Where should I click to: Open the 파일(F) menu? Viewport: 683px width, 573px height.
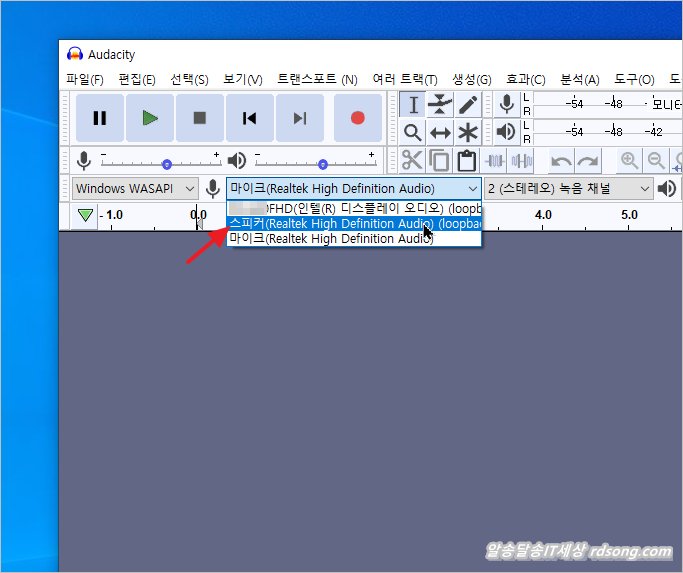[x=85, y=80]
